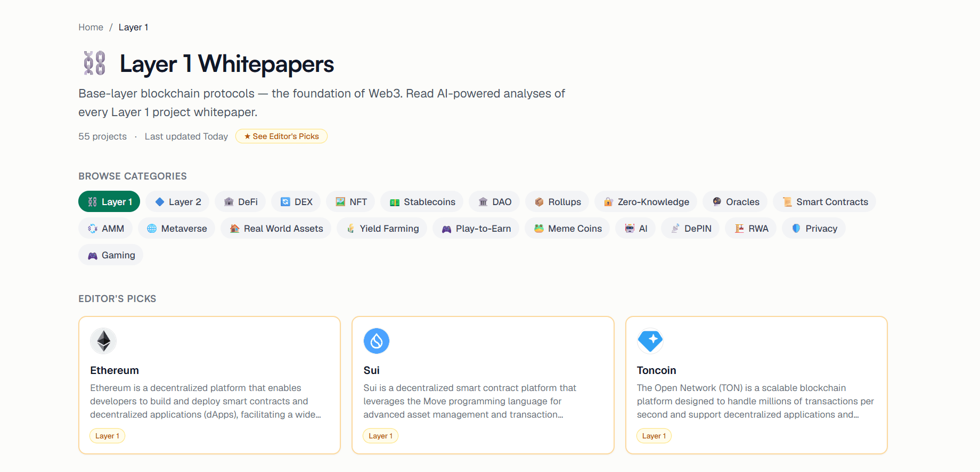
Task: Click the Toncoin card description text
Action: tap(756, 401)
